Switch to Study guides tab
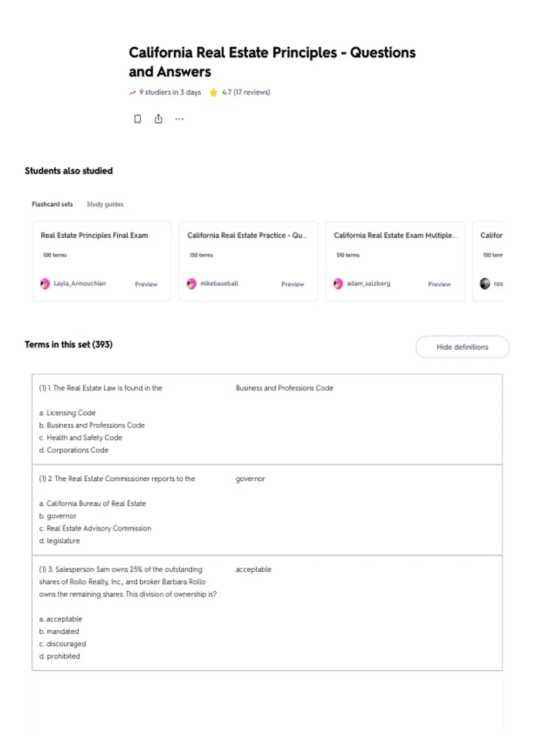Viewport: 534px width, 756px height. [105, 204]
